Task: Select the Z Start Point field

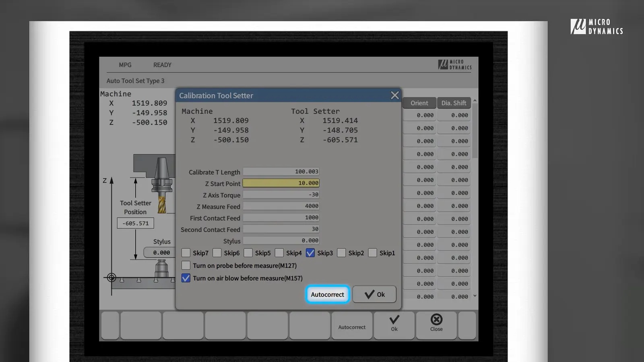Action: 281,183
